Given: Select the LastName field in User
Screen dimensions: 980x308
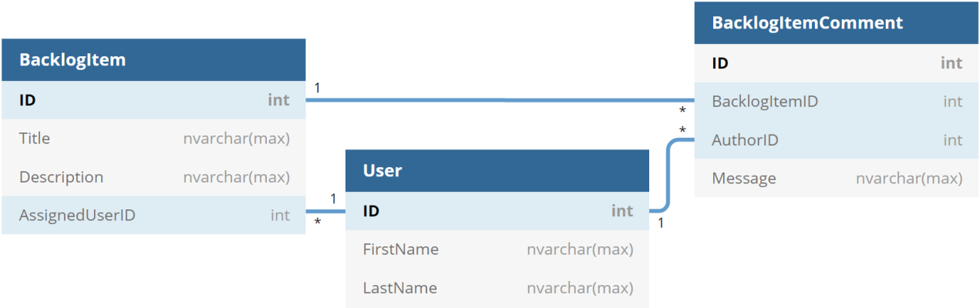Looking at the screenshot, I should pos(497,288).
